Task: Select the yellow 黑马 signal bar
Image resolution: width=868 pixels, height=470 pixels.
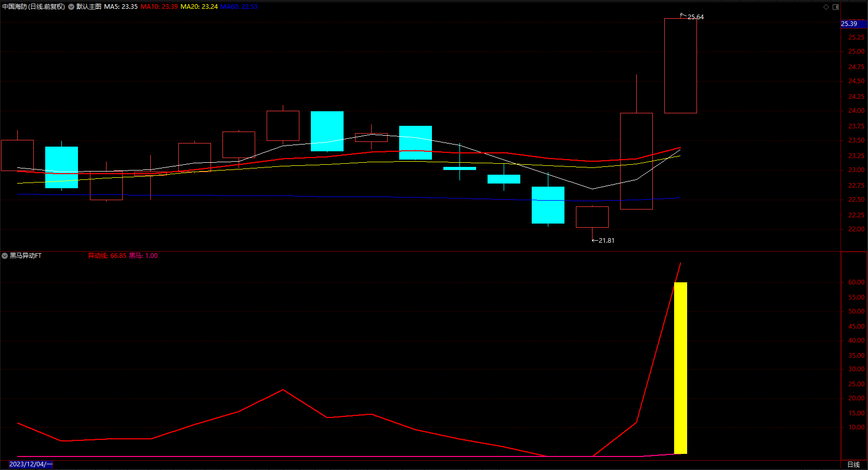Action: tap(680, 368)
